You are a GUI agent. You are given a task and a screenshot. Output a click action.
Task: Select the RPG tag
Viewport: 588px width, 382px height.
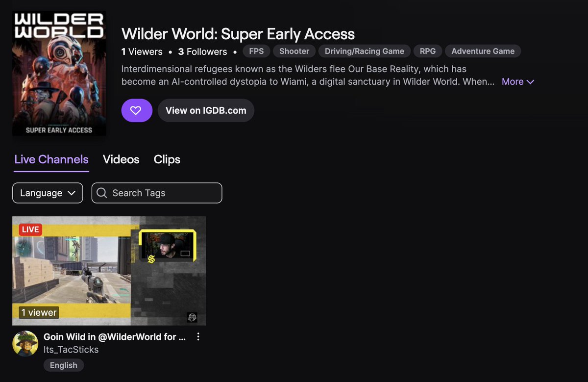(428, 51)
